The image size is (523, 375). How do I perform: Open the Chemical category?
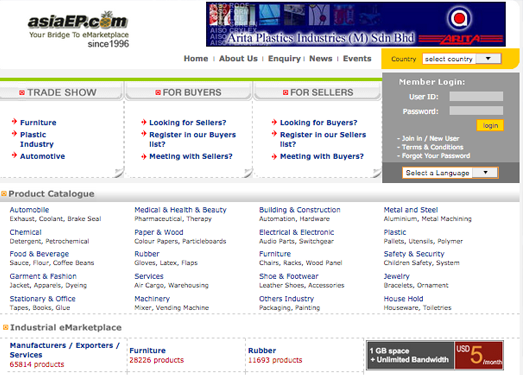(25, 232)
